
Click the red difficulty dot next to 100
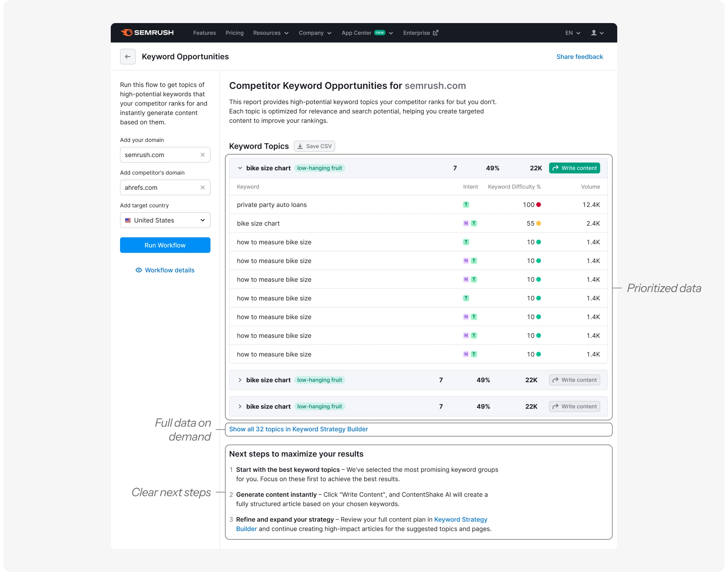[539, 205]
